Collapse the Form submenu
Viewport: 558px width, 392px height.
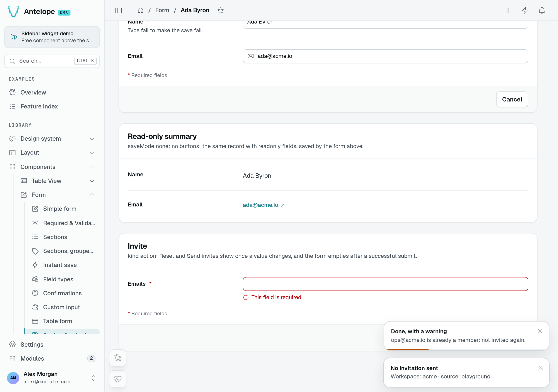pos(58,195)
